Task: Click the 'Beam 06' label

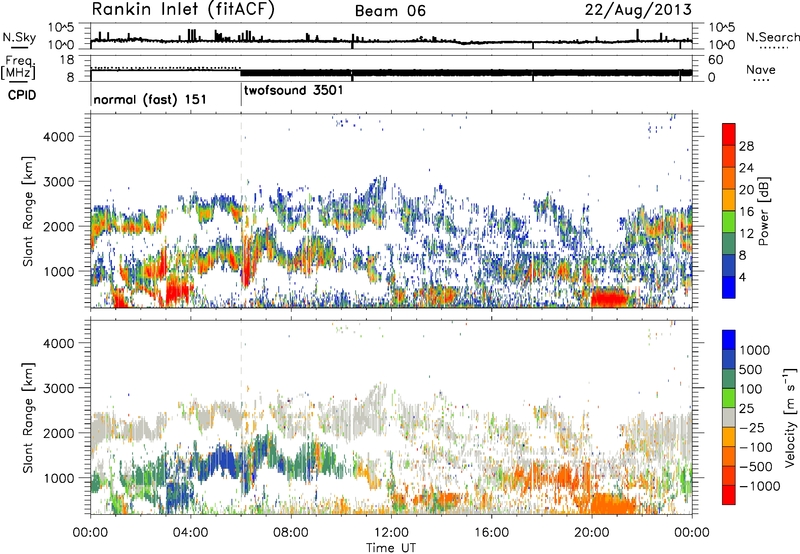Action: pos(390,11)
